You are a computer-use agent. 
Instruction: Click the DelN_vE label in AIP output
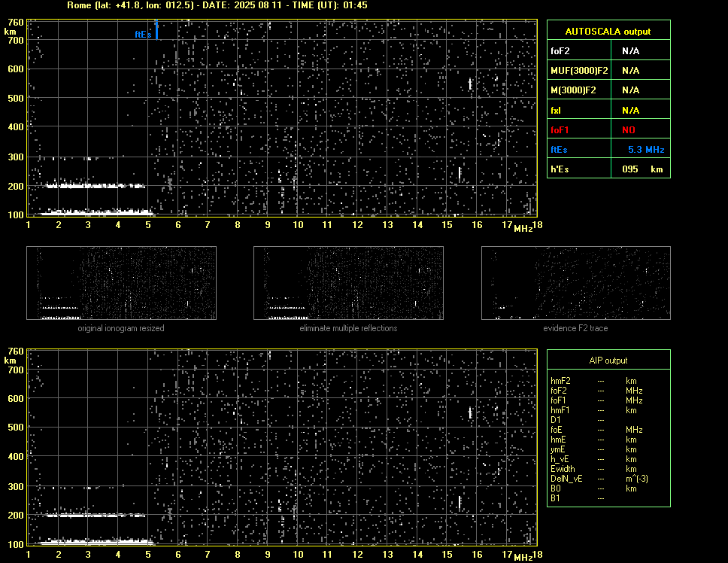click(x=566, y=479)
